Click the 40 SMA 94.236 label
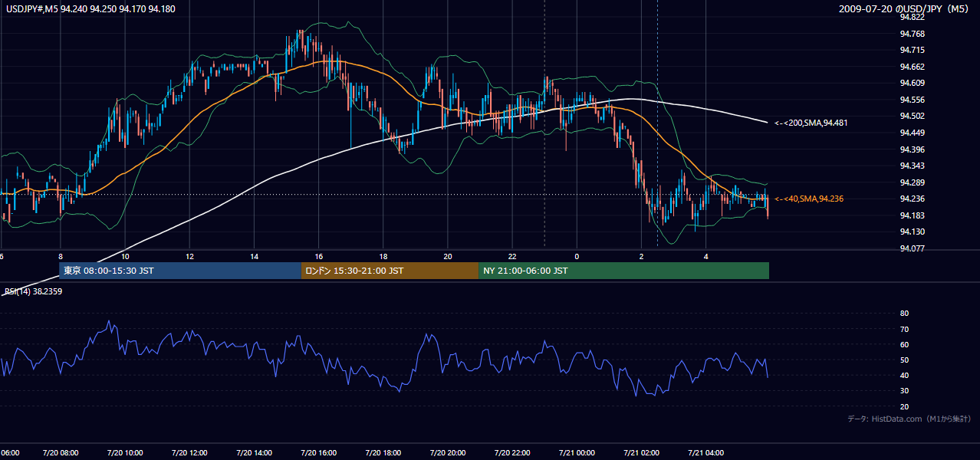 pyautogui.click(x=808, y=199)
